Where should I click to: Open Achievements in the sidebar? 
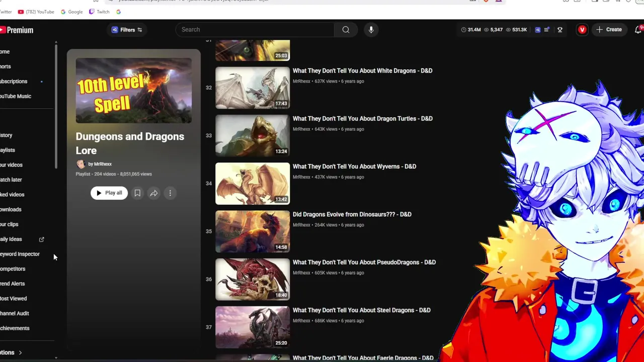coord(15,328)
